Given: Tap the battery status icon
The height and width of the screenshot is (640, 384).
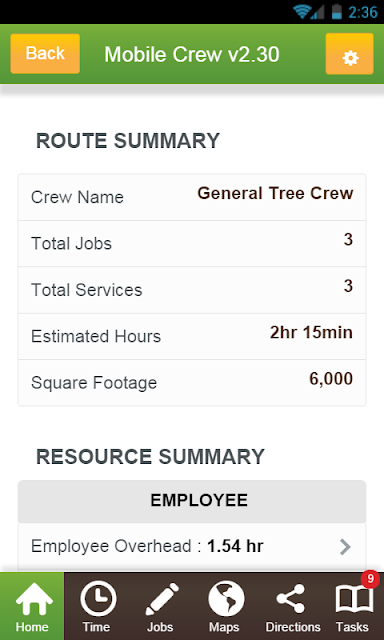Looking at the screenshot, I should coord(337,11).
